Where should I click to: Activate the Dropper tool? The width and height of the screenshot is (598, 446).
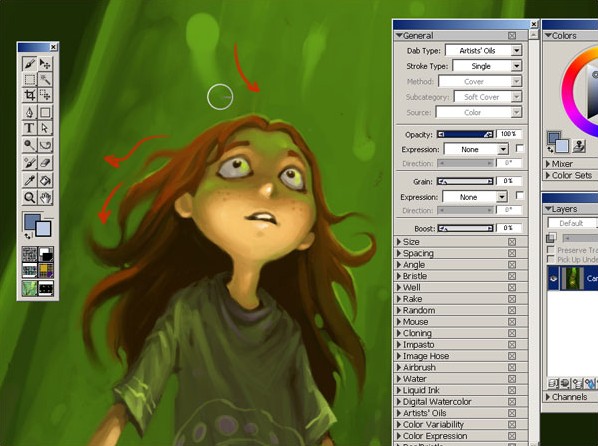click(x=30, y=180)
